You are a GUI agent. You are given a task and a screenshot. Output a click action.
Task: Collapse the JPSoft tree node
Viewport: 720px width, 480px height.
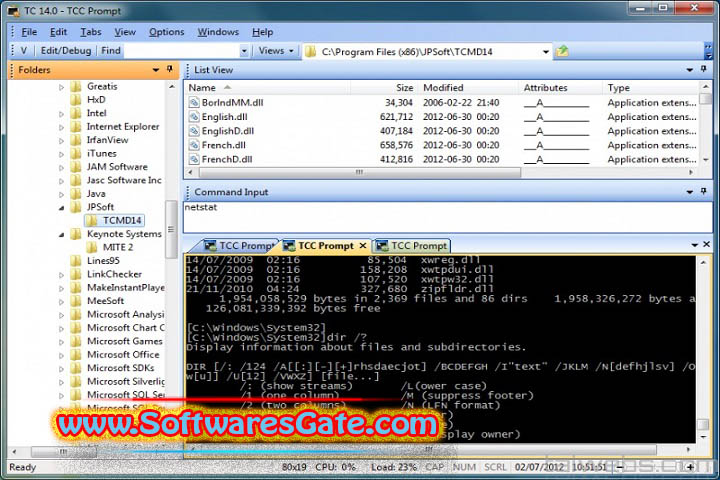coord(61,208)
